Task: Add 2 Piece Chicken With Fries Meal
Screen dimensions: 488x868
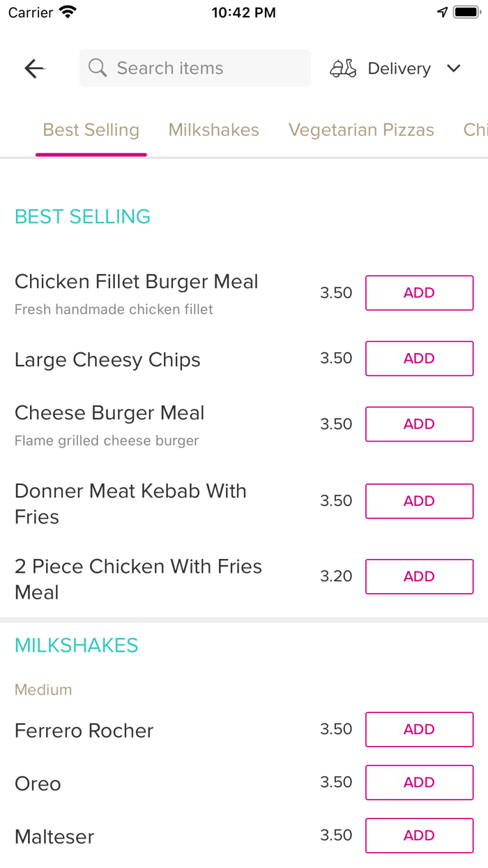Action: pyautogui.click(x=419, y=576)
